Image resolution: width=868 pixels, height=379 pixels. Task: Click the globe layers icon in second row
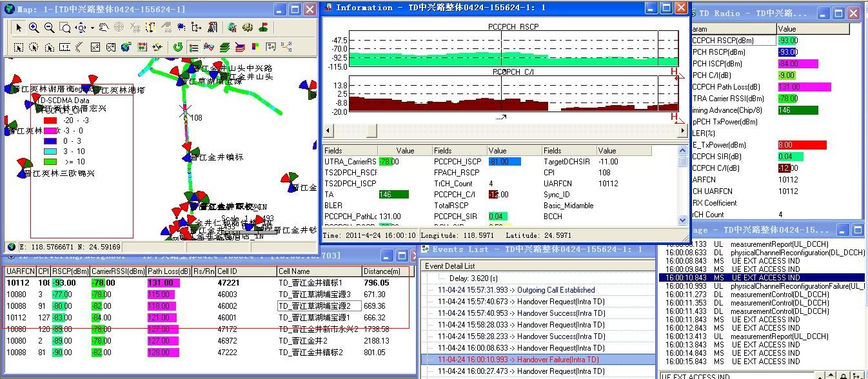pos(126,47)
